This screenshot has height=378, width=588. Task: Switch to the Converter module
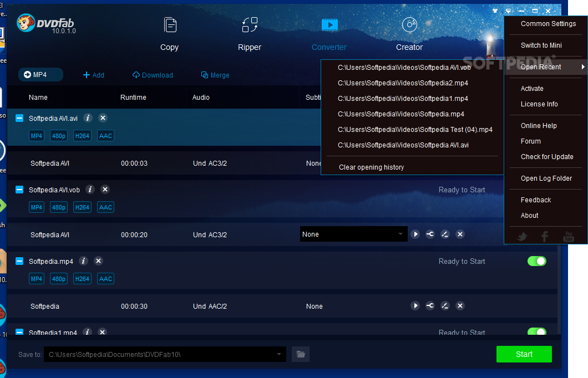(x=330, y=34)
